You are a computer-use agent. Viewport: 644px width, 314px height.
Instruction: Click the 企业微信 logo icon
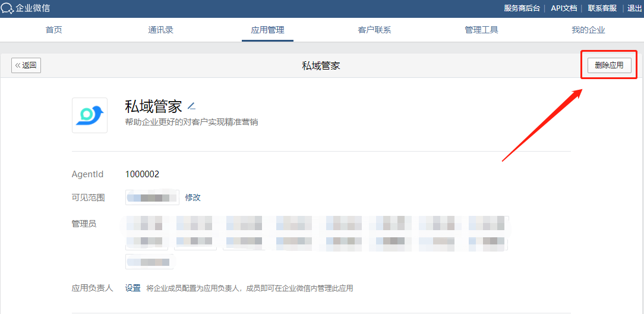(8, 8)
